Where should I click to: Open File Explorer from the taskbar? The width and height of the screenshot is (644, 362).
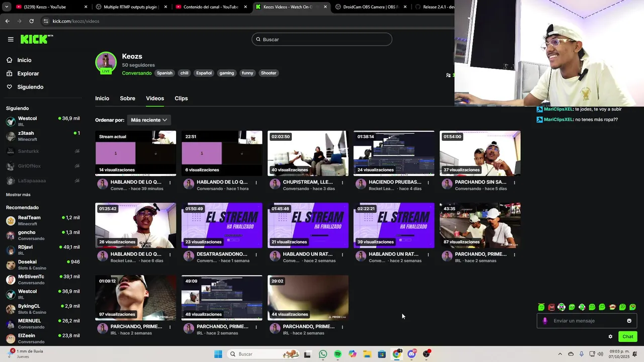[x=367, y=354]
